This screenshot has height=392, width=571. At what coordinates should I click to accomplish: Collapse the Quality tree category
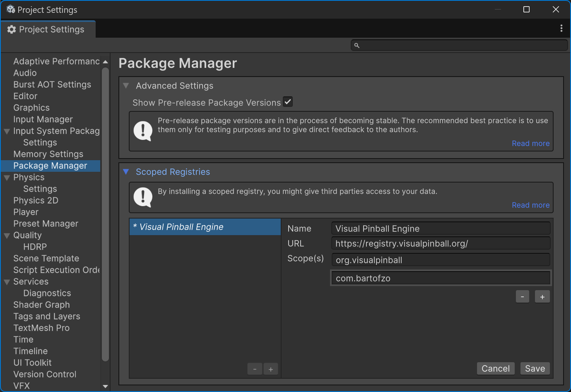point(7,236)
